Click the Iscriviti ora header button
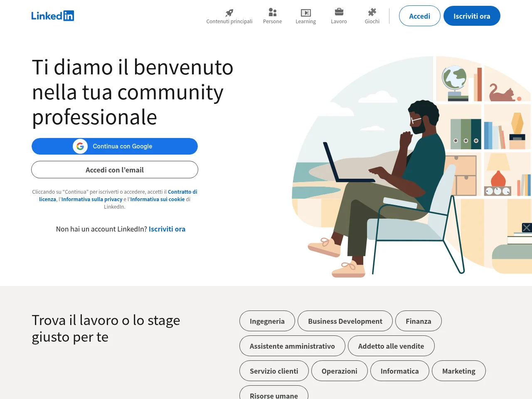Viewport: 532px width, 399px height. pos(472,16)
